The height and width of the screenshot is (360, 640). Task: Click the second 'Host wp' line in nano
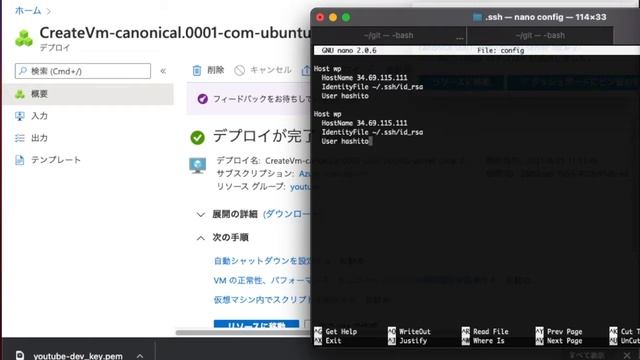pos(327,114)
